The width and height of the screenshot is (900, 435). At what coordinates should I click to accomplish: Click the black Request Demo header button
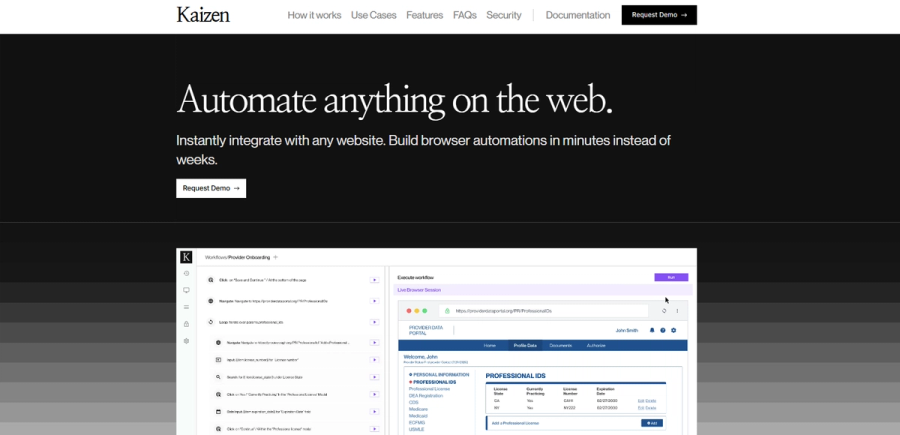pos(659,15)
